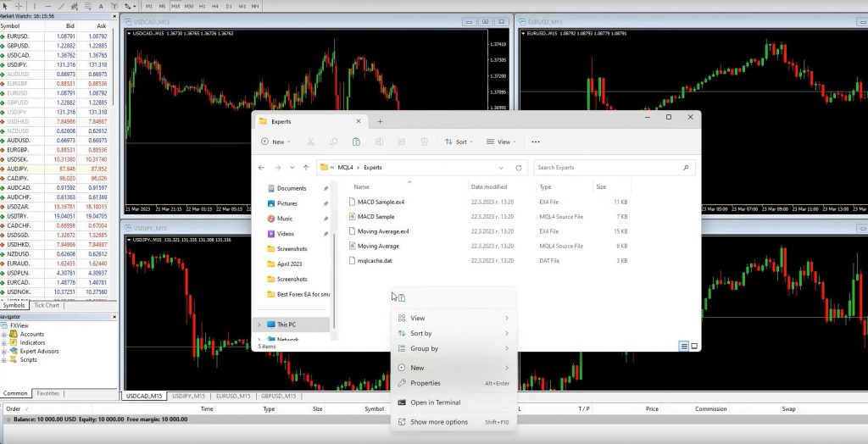Image resolution: width=868 pixels, height=444 pixels.
Task: Choose Show more options
Action: pyautogui.click(x=454, y=422)
